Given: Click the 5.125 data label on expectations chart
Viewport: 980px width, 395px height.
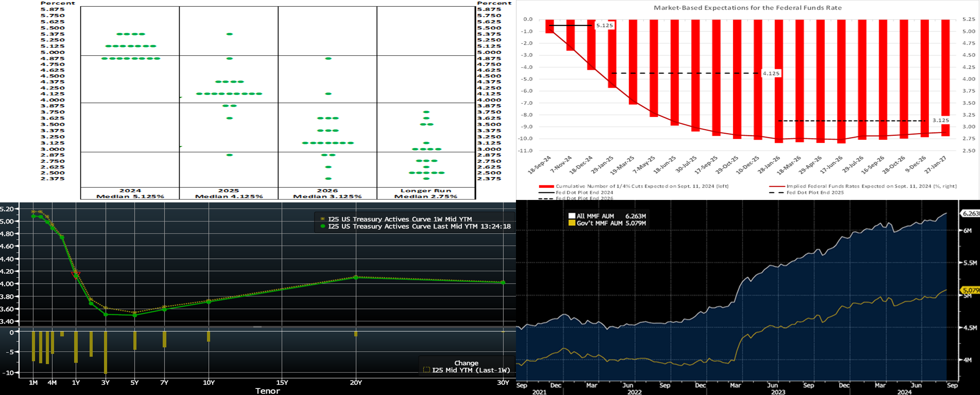Looking at the screenshot, I should [x=605, y=25].
